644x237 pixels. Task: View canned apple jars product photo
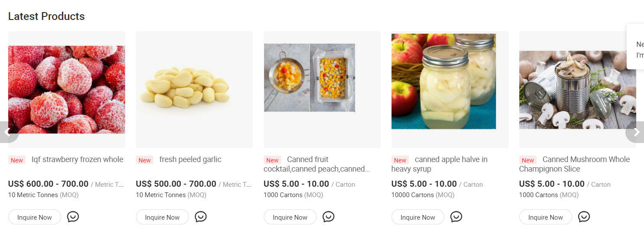pos(443,81)
